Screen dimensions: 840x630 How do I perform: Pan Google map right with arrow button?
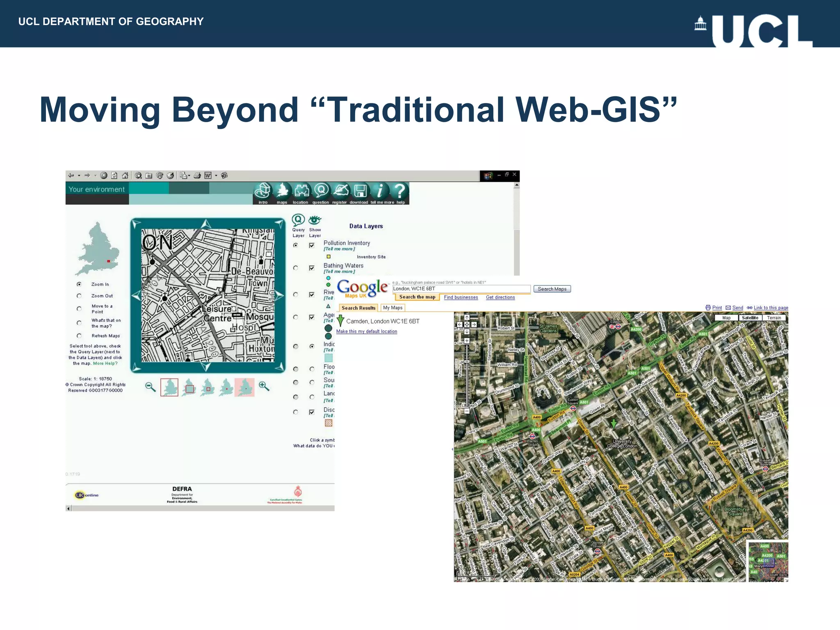click(474, 324)
